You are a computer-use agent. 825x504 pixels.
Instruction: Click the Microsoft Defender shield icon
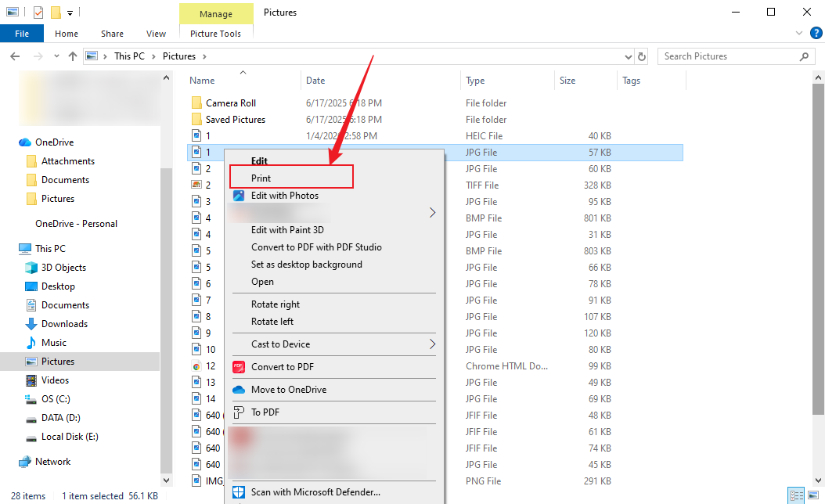coord(238,492)
